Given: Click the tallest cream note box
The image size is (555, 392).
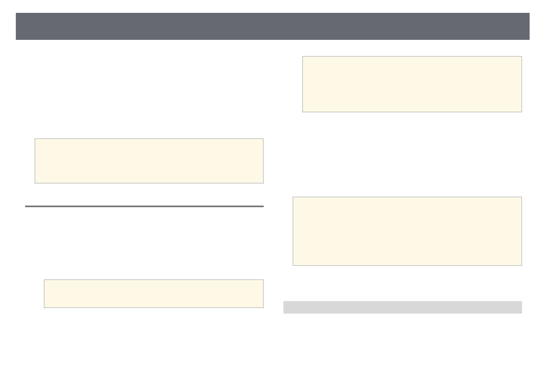Looking at the screenshot, I should pos(407,231).
